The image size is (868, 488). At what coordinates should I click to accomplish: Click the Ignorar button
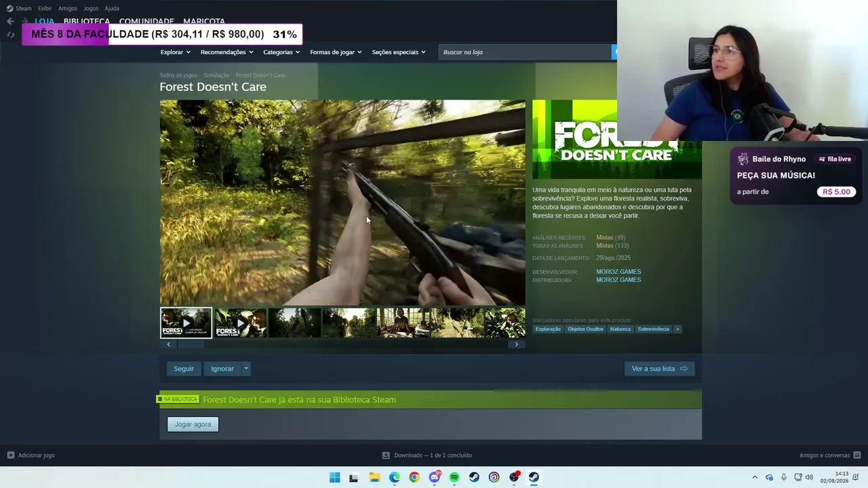222,369
